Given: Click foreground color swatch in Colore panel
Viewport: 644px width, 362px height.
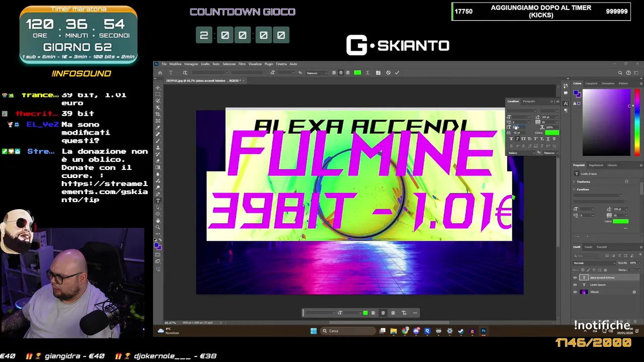Looking at the screenshot, I should pyautogui.click(x=576, y=93).
